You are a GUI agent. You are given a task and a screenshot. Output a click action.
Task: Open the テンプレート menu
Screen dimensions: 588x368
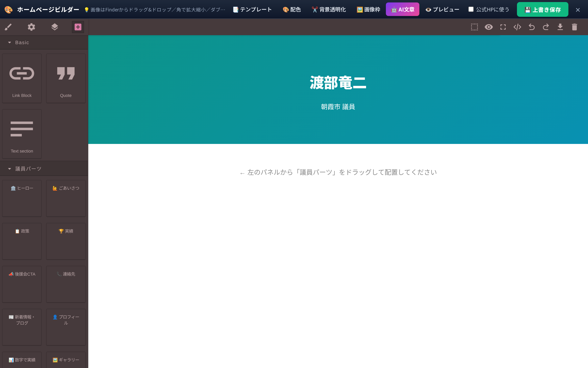click(x=252, y=9)
